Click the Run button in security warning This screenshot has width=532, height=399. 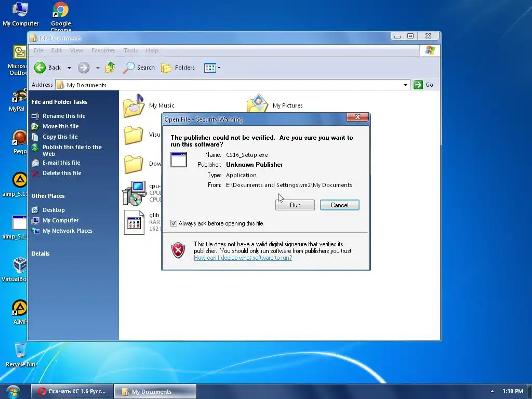click(295, 205)
